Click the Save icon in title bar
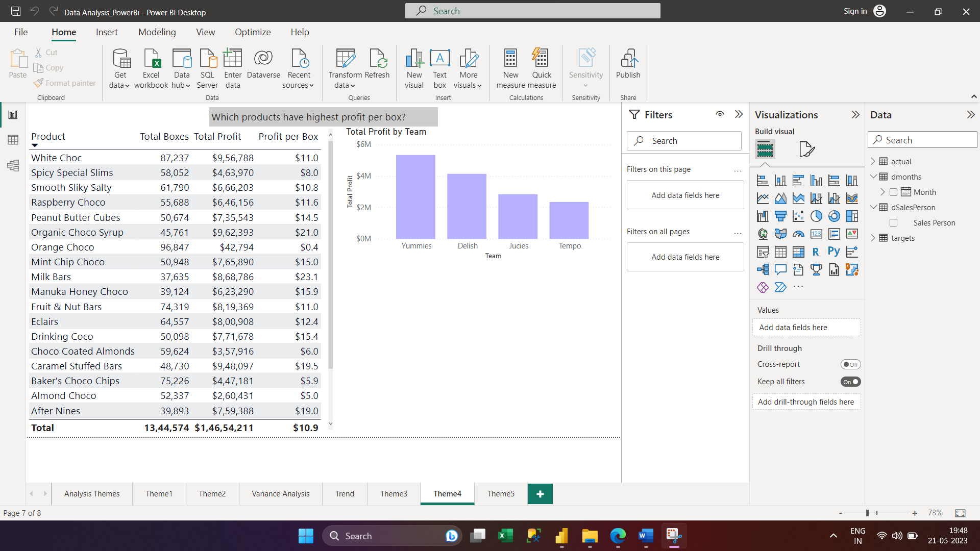Image resolution: width=980 pixels, height=551 pixels. click(16, 11)
